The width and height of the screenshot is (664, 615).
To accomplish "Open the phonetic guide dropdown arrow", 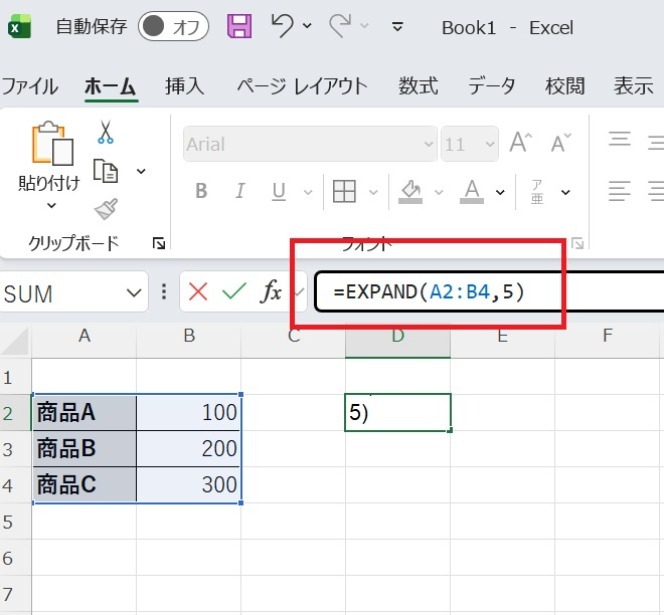I will pos(565,192).
